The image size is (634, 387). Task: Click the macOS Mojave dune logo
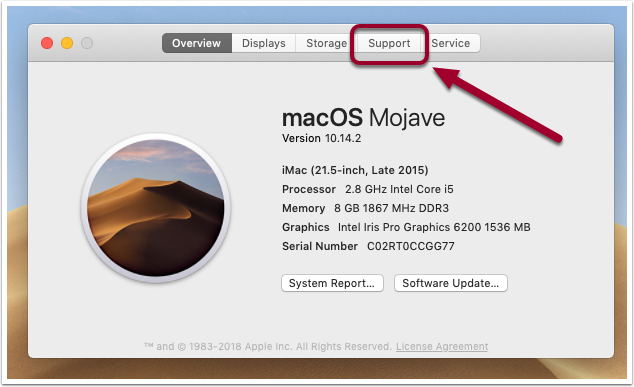tap(156, 208)
